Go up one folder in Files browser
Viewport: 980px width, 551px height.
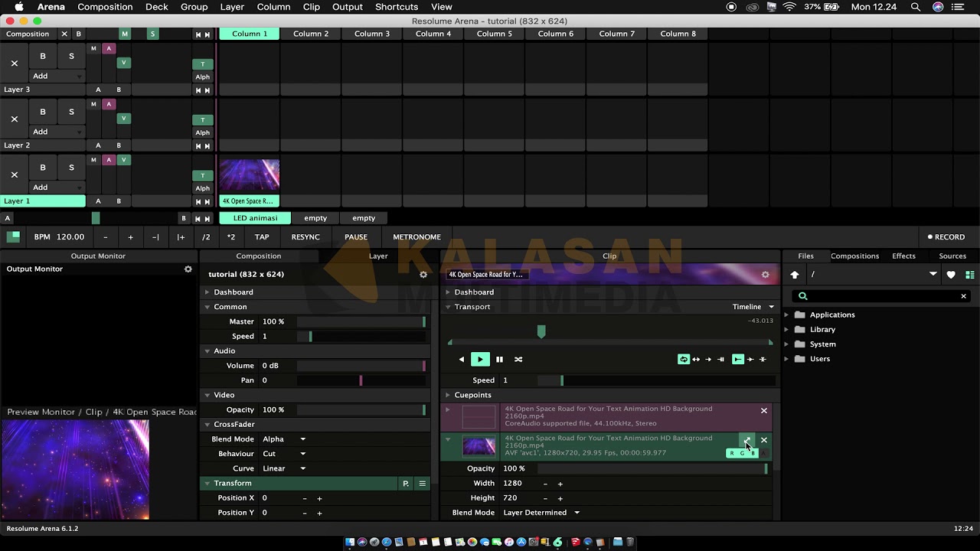pos(795,275)
